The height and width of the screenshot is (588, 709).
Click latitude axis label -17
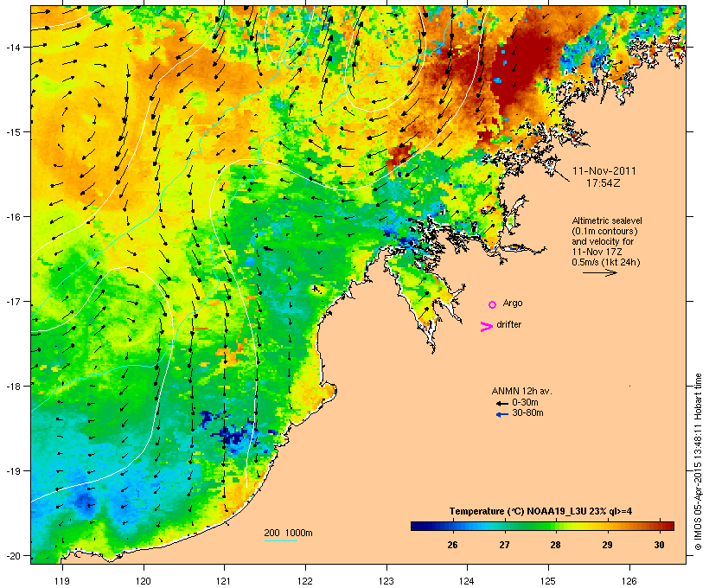coord(12,301)
